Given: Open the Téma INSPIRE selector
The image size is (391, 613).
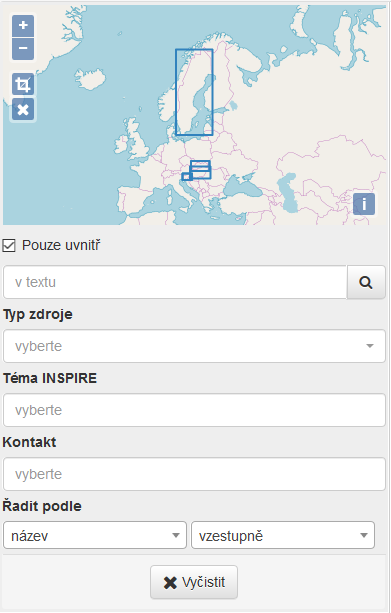Looking at the screenshot, I should point(194,410).
